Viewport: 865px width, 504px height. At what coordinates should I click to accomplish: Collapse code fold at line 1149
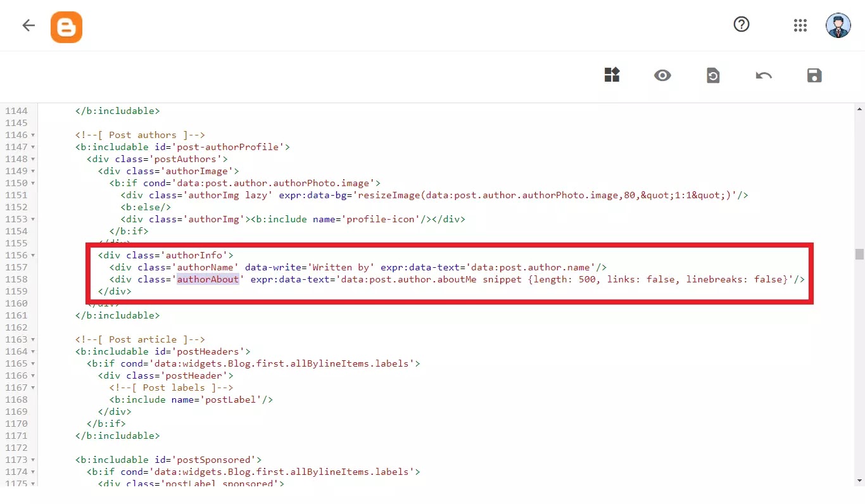[33, 171]
